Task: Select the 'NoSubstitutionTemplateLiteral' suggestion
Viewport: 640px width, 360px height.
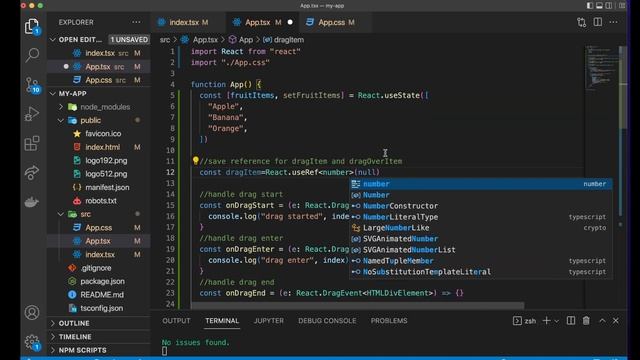Action: 481,272
